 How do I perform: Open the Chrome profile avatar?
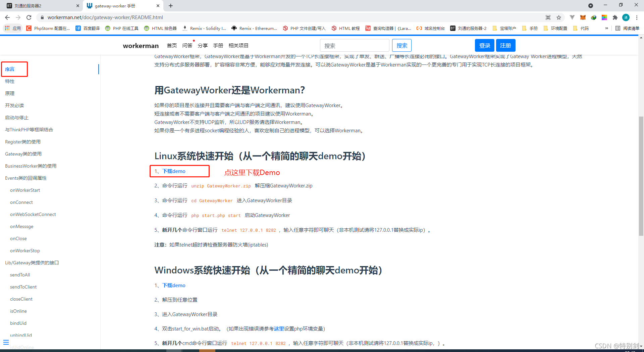[x=626, y=17]
